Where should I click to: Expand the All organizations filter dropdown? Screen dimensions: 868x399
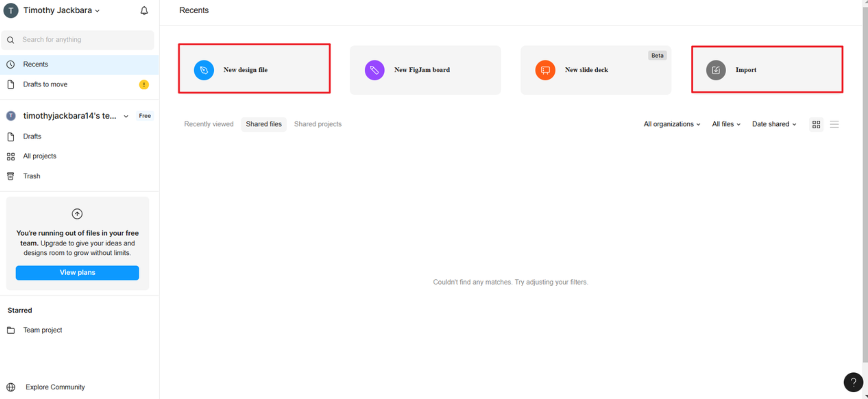(x=671, y=124)
